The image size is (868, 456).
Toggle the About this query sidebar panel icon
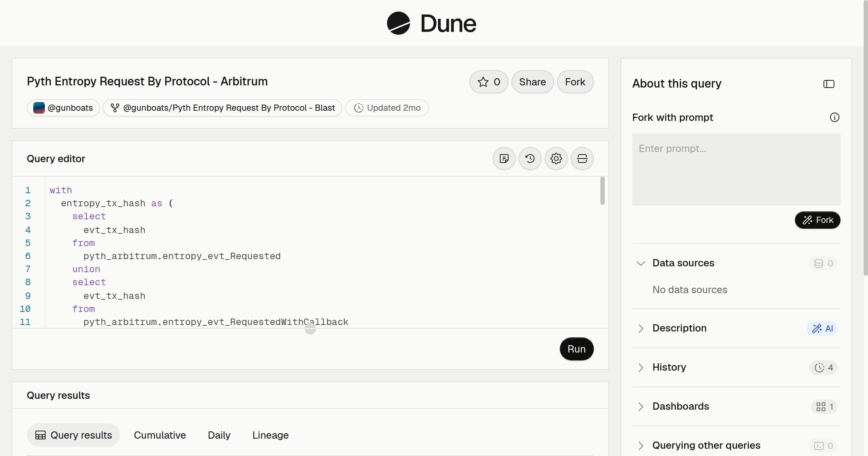(x=829, y=84)
